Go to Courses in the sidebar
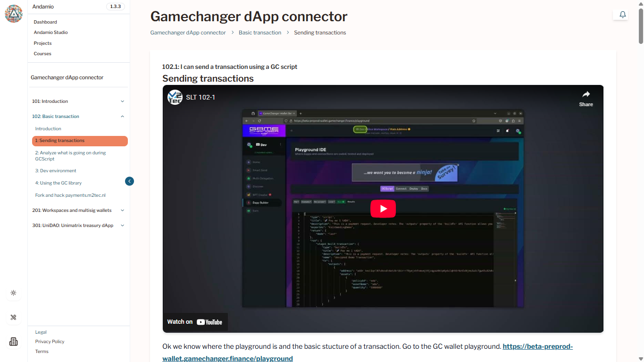 pos(42,54)
